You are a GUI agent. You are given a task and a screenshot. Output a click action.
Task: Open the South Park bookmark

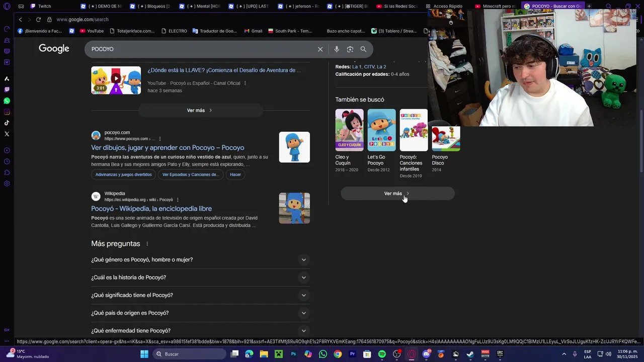(290, 31)
